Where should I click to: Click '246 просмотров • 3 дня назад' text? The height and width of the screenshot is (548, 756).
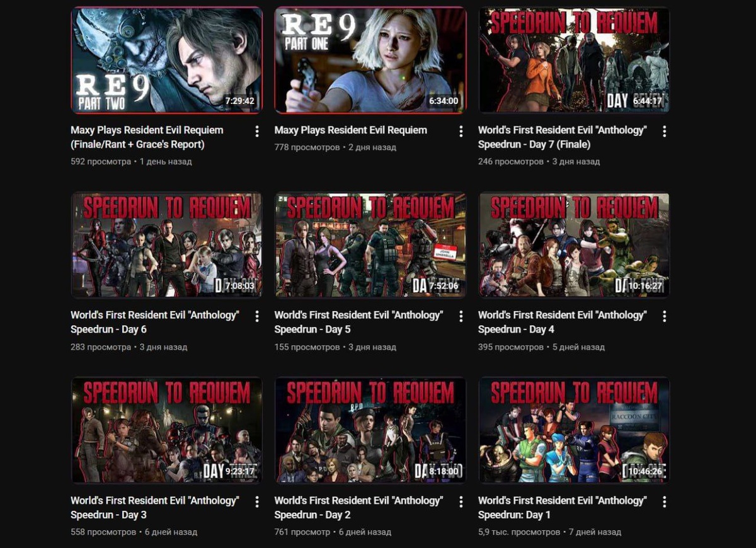539,162
